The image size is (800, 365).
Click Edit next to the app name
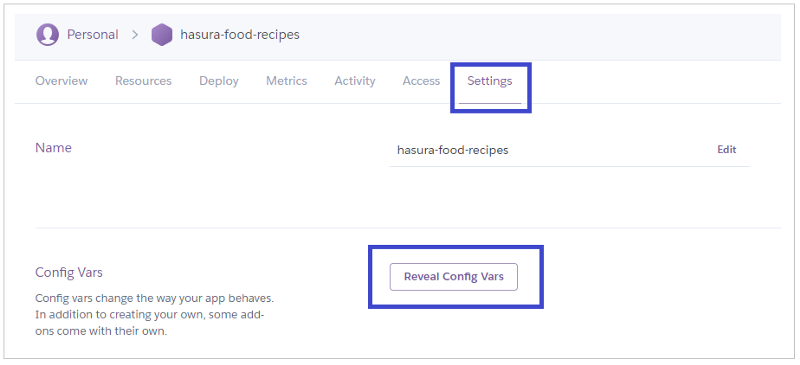727,150
